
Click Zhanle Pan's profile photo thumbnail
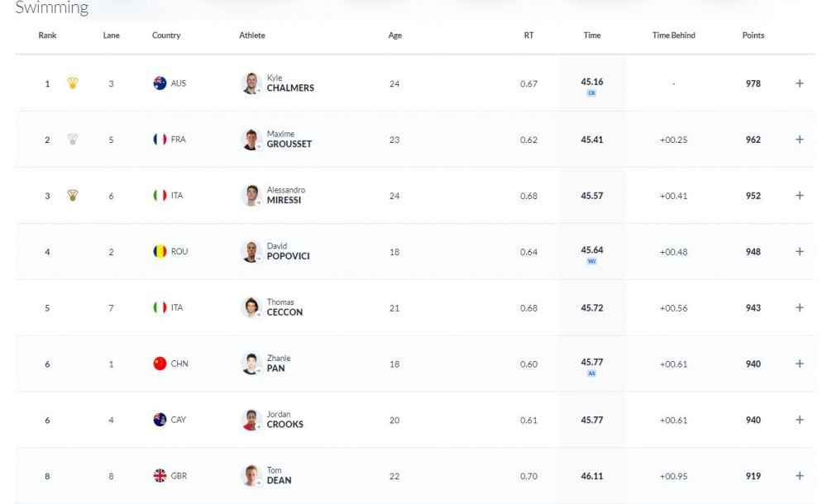[x=251, y=364]
